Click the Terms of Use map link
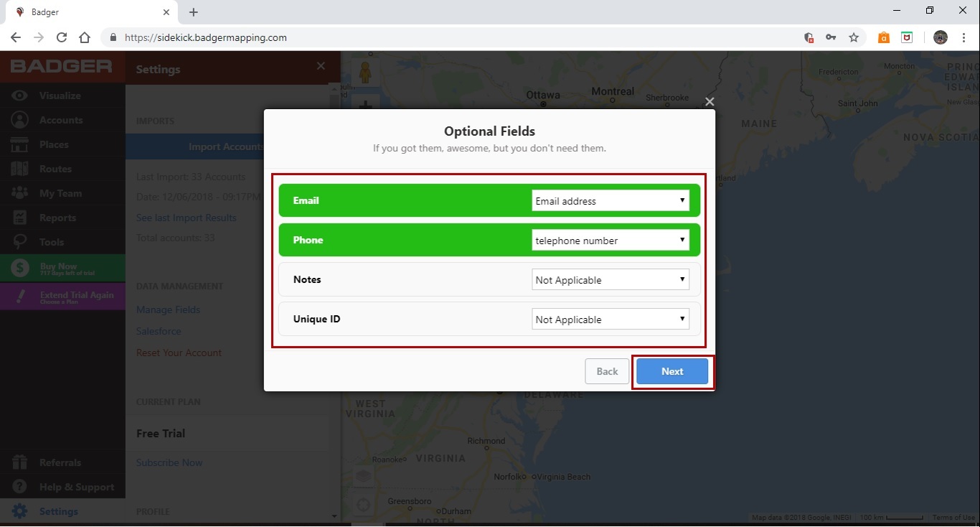Screen dimensions: 980x527 pyautogui.click(x=953, y=518)
